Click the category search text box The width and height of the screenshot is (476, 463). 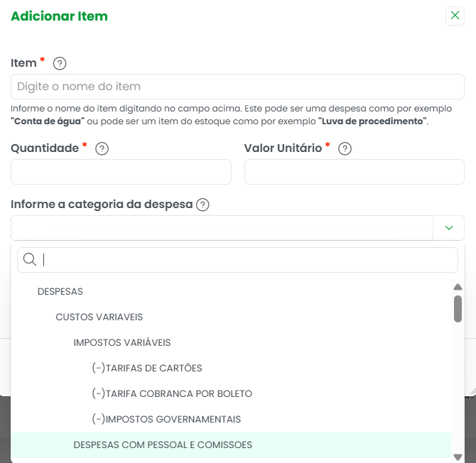(x=237, y=260)
